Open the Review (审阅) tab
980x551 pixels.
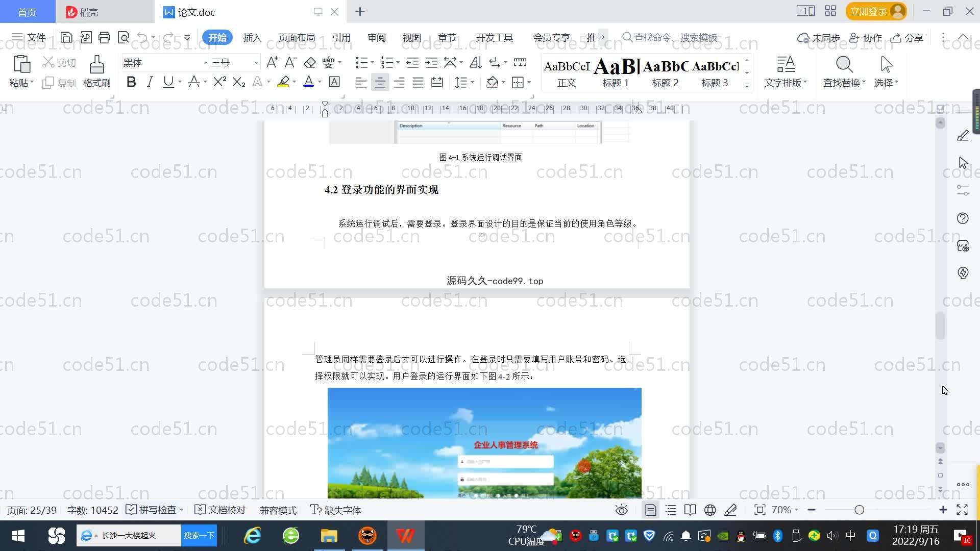coord(376,37)
